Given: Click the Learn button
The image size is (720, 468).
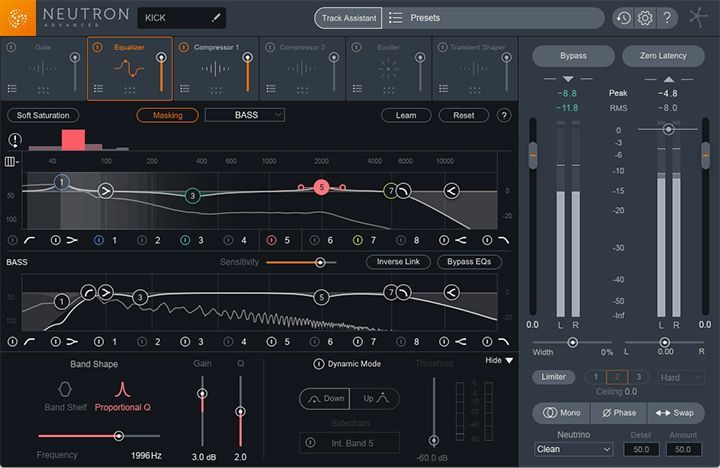Looking at the screenshot, I should tap(406, 115).
